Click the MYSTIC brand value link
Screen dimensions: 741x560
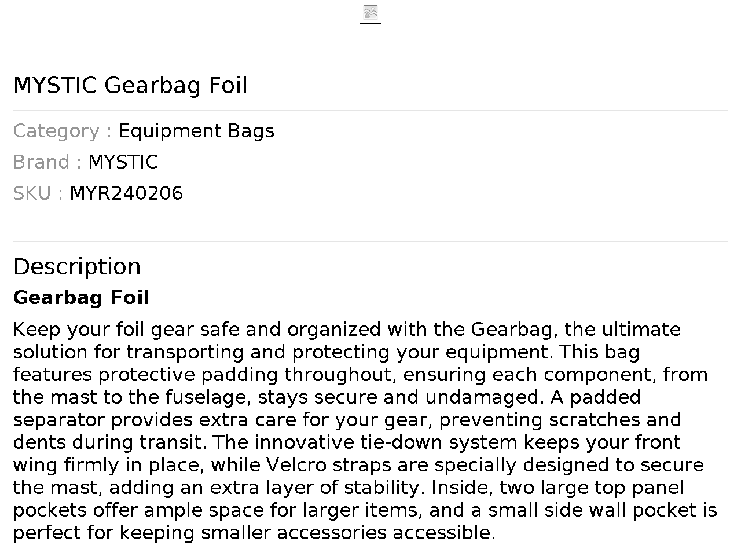click(123, 162)
